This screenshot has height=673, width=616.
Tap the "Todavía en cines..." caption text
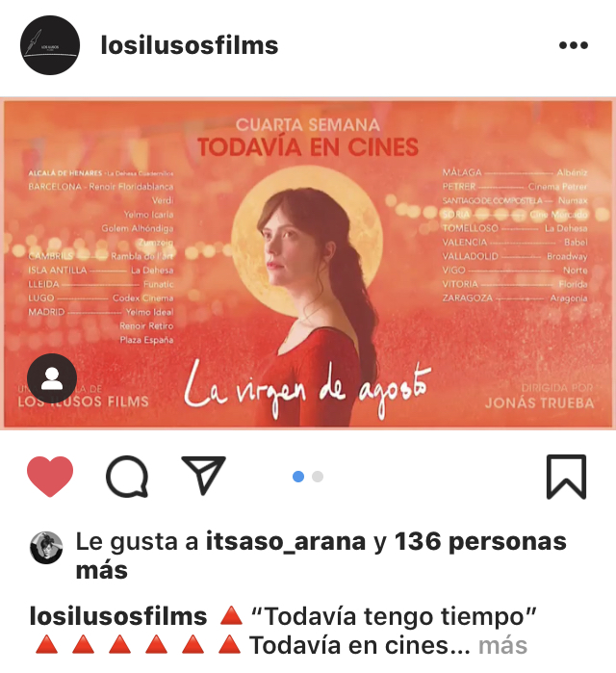tap(359, 645)
